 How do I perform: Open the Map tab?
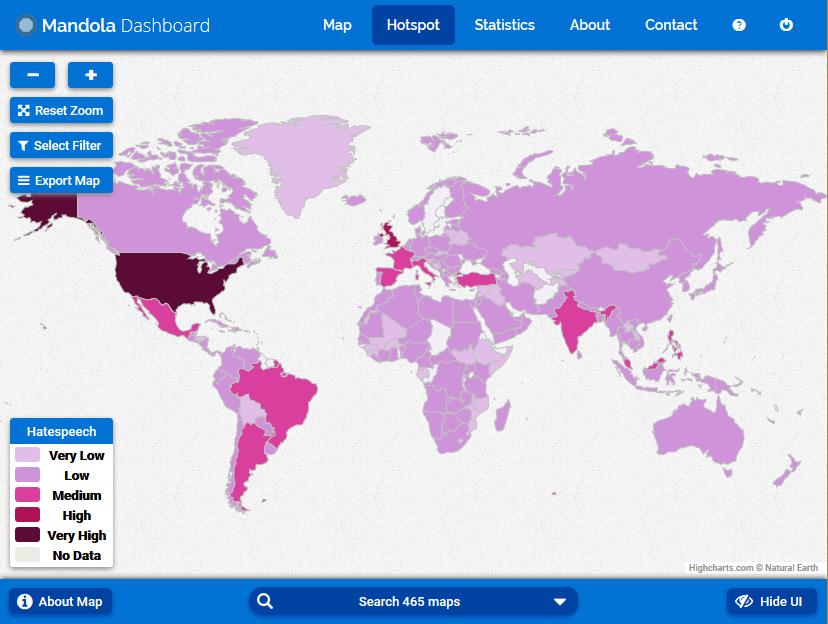pos(337,25)
